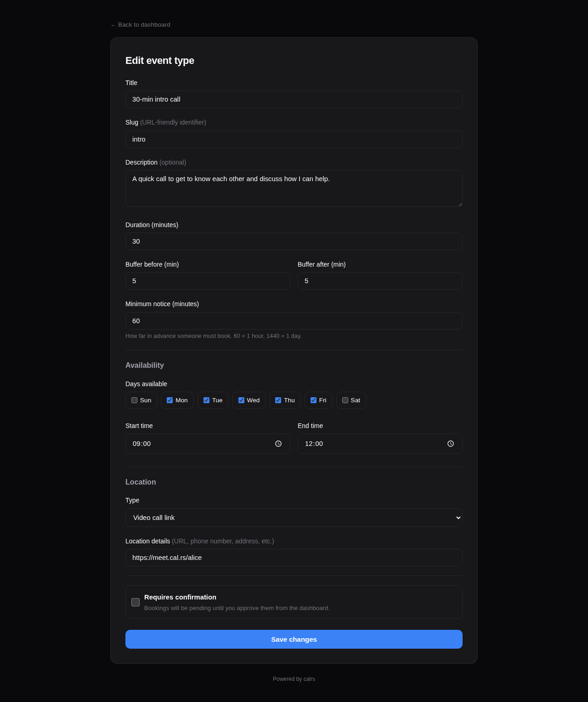
Task: Click Back to dashboard
Action: pos(140,25)
